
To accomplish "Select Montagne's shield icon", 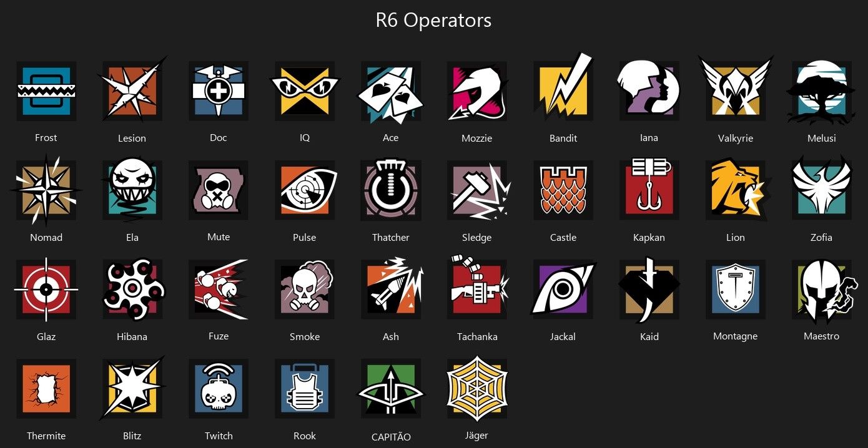I will click(x=736, y=290).
